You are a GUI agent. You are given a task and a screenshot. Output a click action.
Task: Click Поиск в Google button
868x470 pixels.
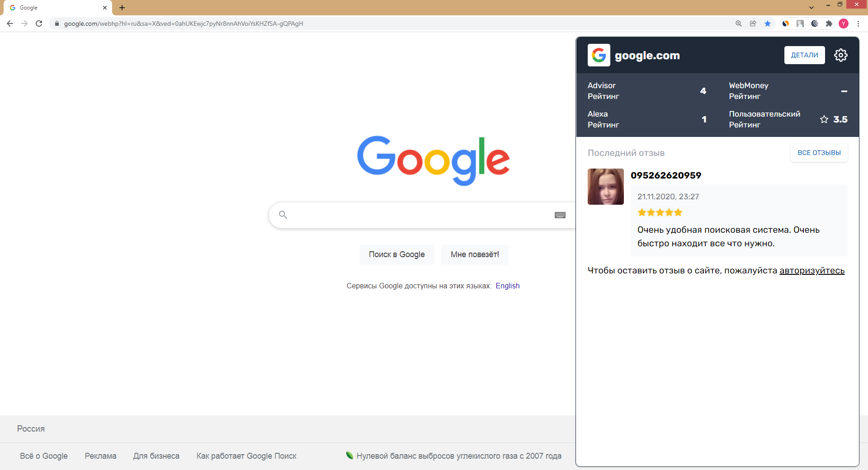tap(397, 254)
